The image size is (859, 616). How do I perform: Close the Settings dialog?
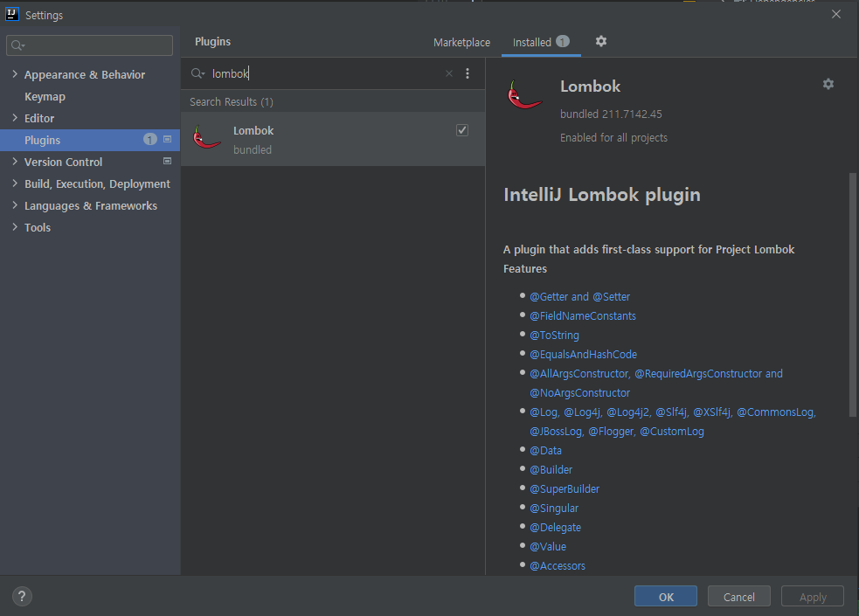pos(836,14)
